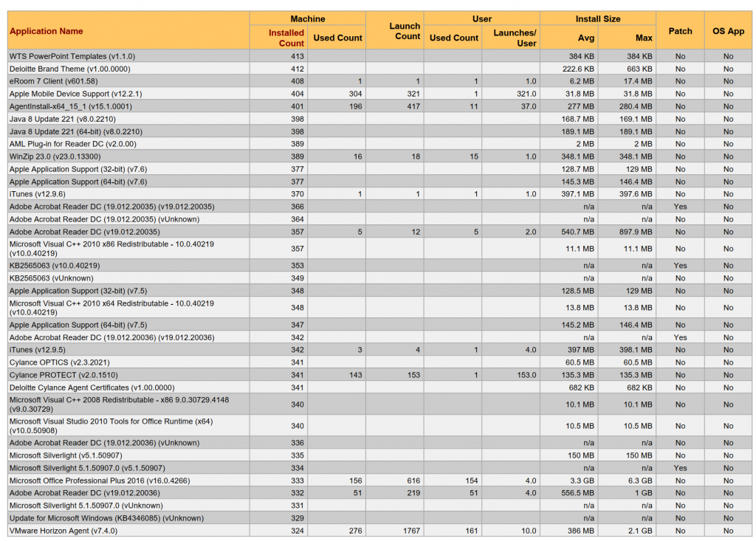Select WTS PowerPoint Templates (v1.1.0) row
The image size is (756, 541).
[379, 56]
